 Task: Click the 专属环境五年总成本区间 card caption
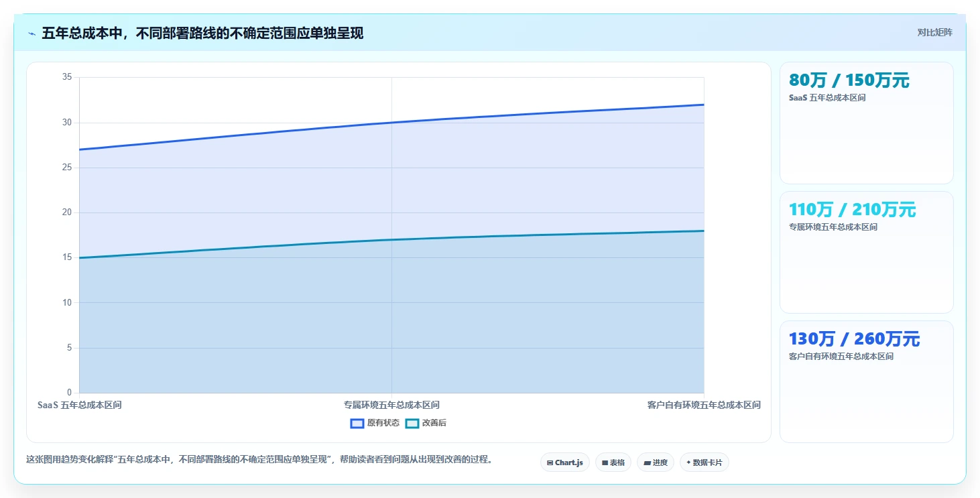(x=833, y=227)
